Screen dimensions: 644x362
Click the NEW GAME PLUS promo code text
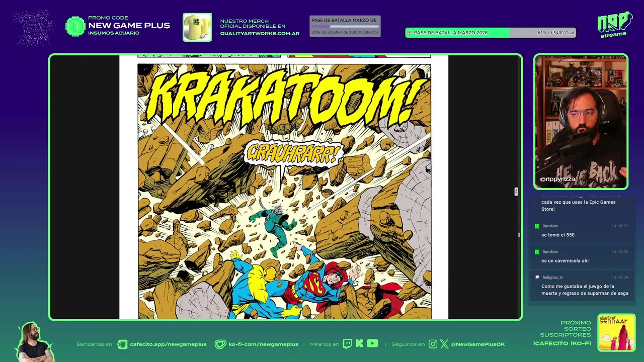[x=129, y=26]
